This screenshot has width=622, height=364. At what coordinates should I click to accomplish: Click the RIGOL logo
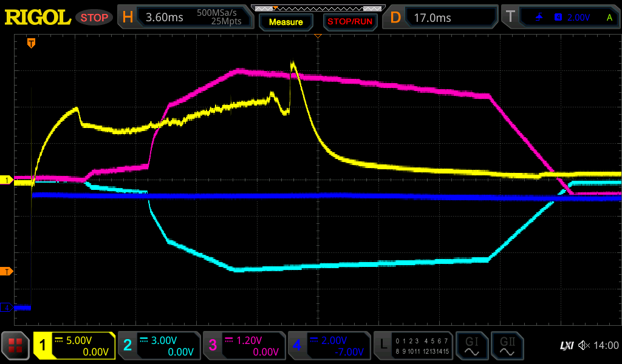pos(38,18)
